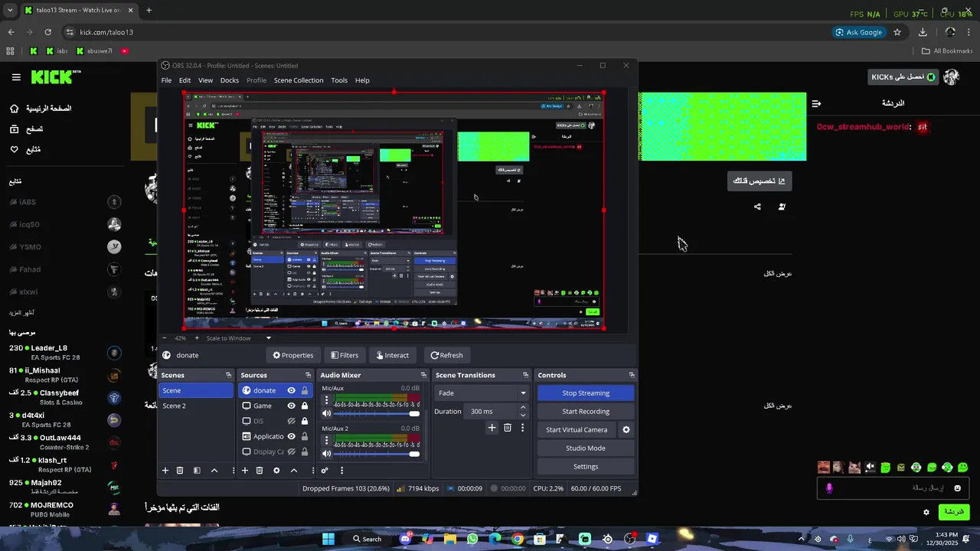The image size is (980, 551).
Task: Open the Sources toolbar overflow three-dot menu
Action: (312, 471)
